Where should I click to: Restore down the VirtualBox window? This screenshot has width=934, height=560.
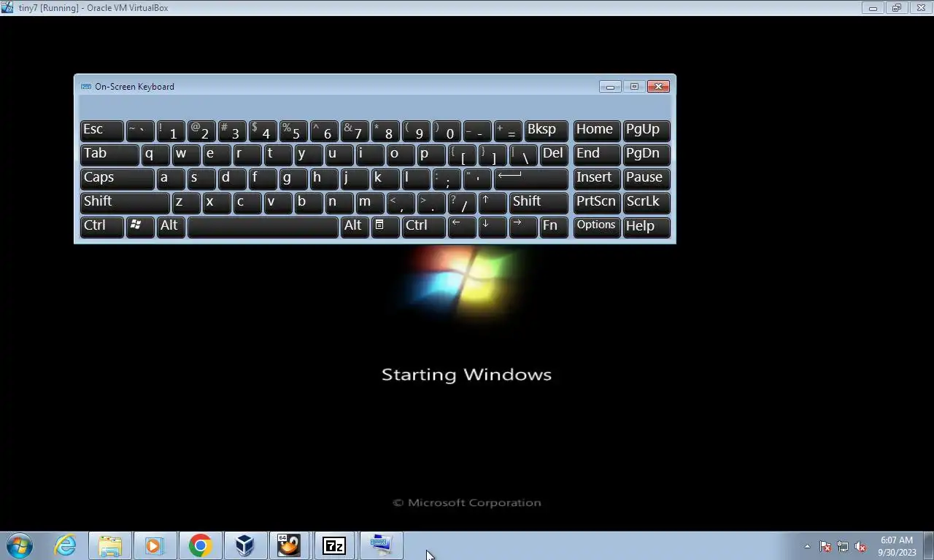pyautogui.click(x=896, y=7)
